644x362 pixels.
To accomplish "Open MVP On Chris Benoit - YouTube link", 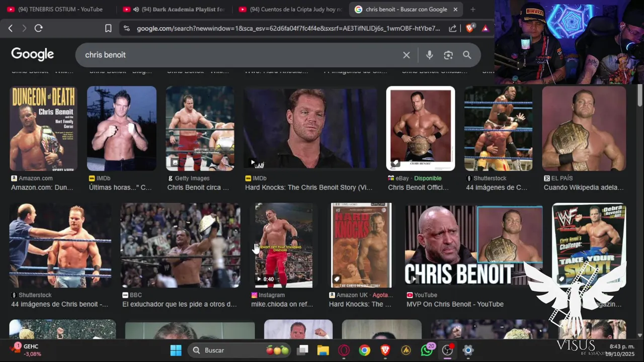I will point(455,304).
